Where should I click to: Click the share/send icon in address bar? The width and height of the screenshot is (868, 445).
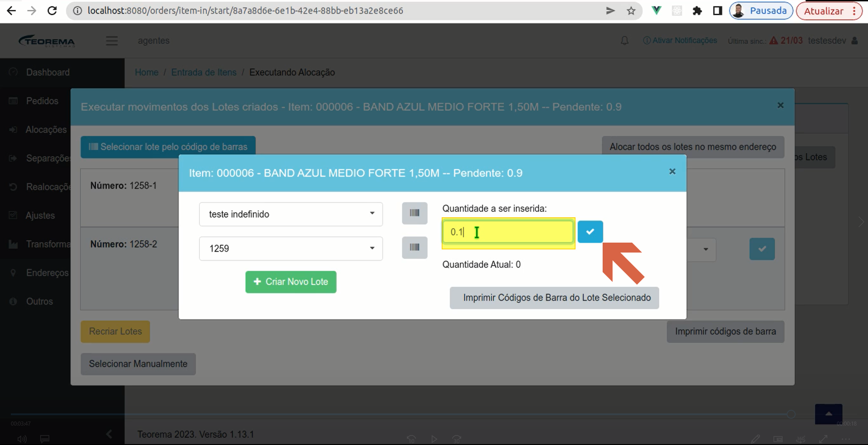(x=610, y=11)
